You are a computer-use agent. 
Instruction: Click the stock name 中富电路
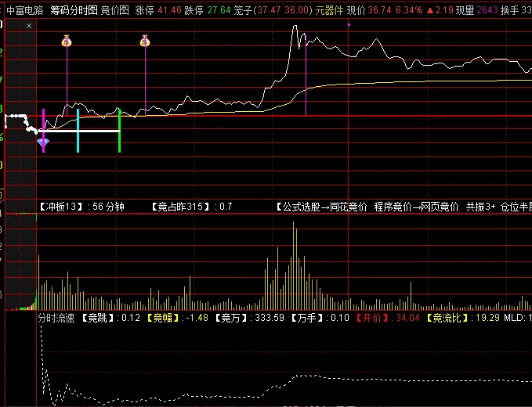click(x=25, y=10)
